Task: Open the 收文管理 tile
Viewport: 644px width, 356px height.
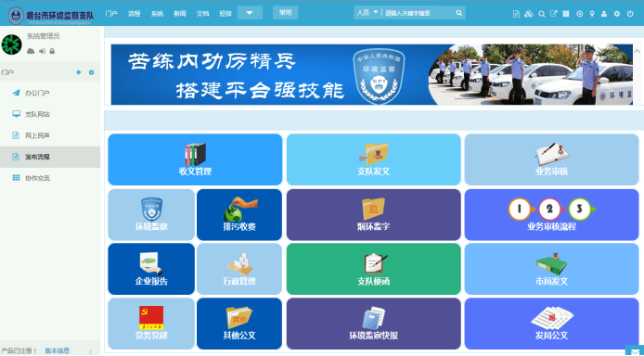Action: click(x=195, y=159)
